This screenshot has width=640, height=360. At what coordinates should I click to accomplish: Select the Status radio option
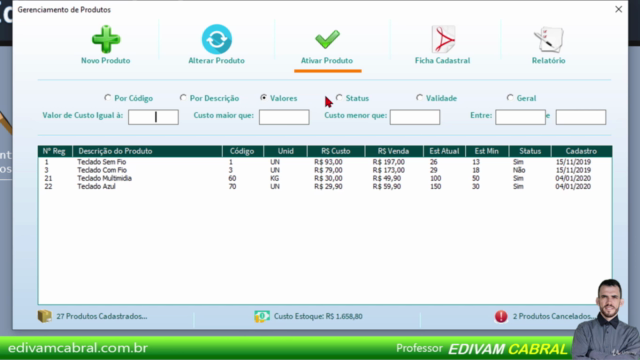[339, 98]
